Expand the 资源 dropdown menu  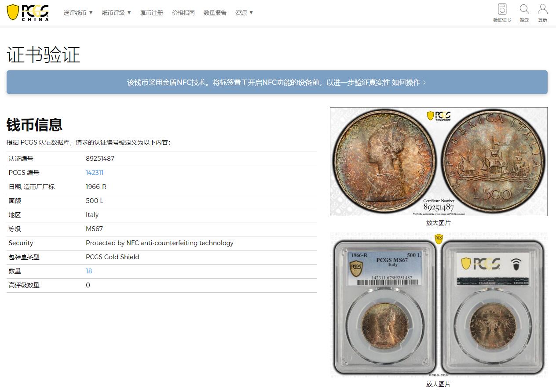point(244,13)
